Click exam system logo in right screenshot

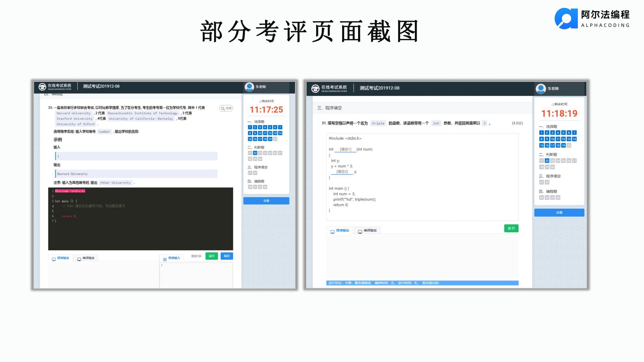pos(329,88)
